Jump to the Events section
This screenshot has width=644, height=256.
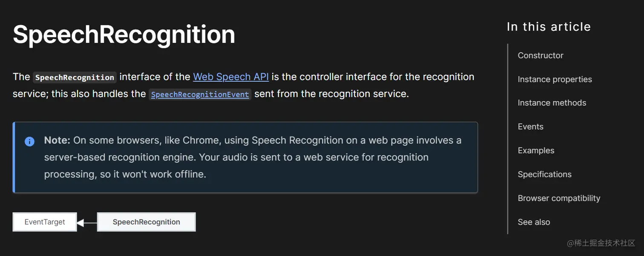(530, 126)
